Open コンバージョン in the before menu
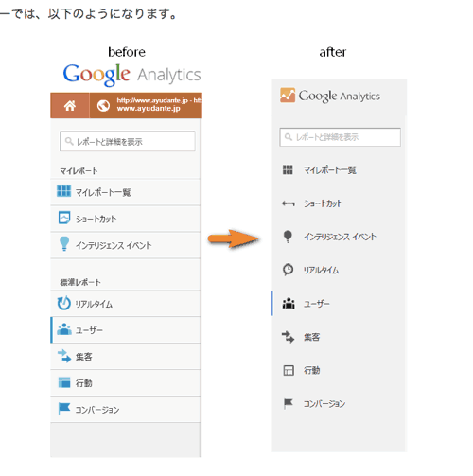The width and height of the screenshot is (473, 476). (x=126, y=410)
